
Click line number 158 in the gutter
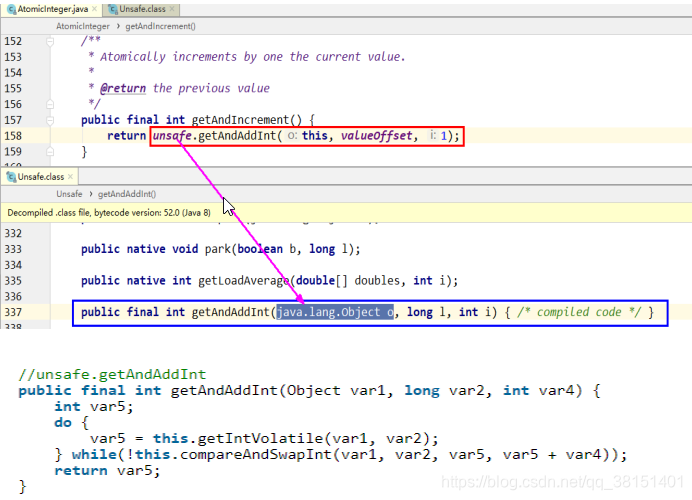pyautogui.click(x=13, y=136)
